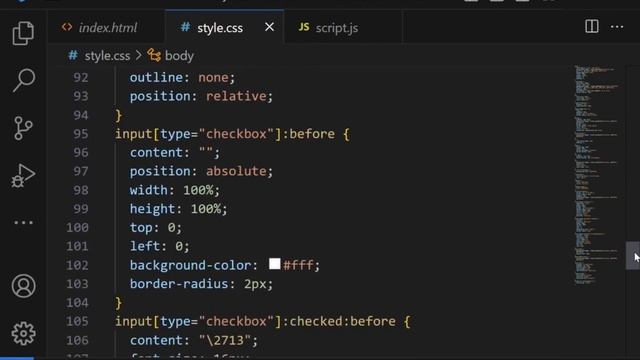Image resolution: width=640 pixels, height=360 pixels.
Task: Click the JS icon on script.js tab
Action: click(x=304, y=27)
